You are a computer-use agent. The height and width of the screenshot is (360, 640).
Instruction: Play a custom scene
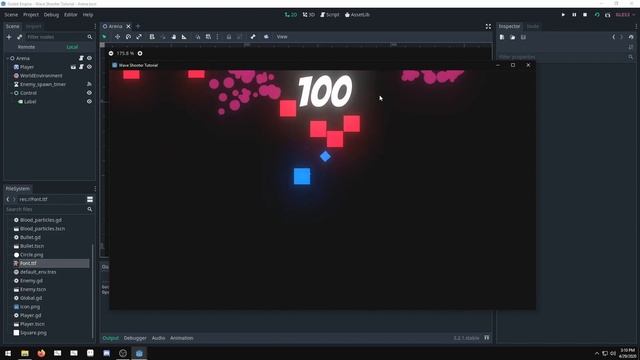click(608, 15)
